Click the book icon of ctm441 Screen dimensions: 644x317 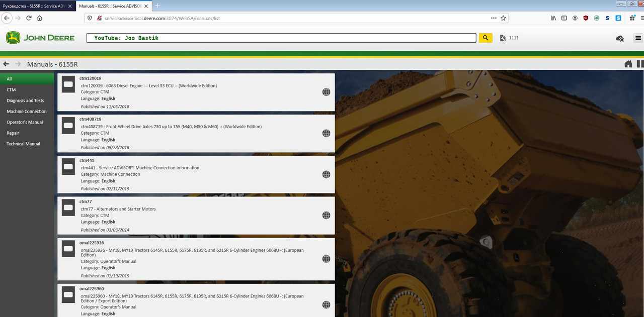point(68,167)
